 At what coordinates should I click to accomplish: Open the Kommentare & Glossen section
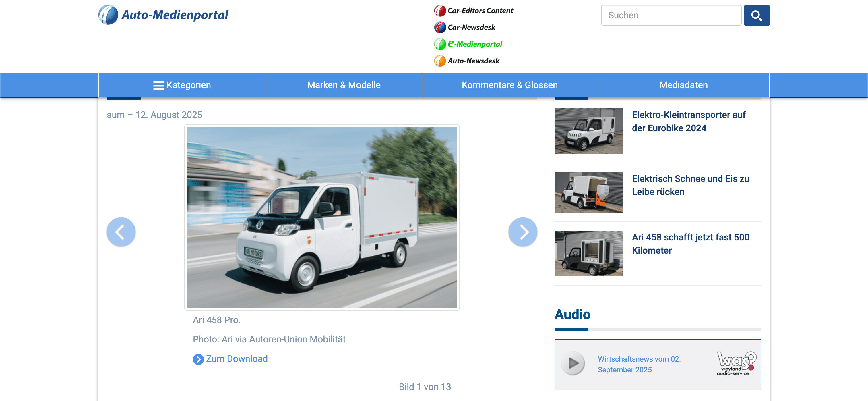510,85
